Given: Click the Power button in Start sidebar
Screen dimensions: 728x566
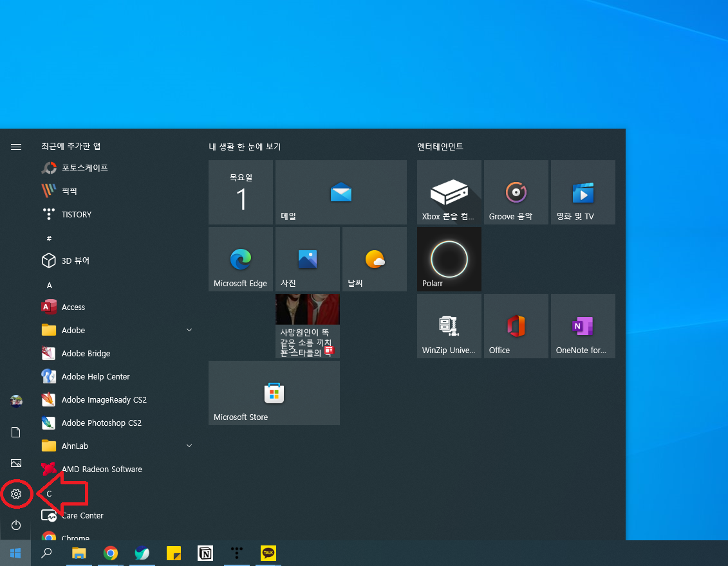Looking at the screenshot, I should click(16, 525).
